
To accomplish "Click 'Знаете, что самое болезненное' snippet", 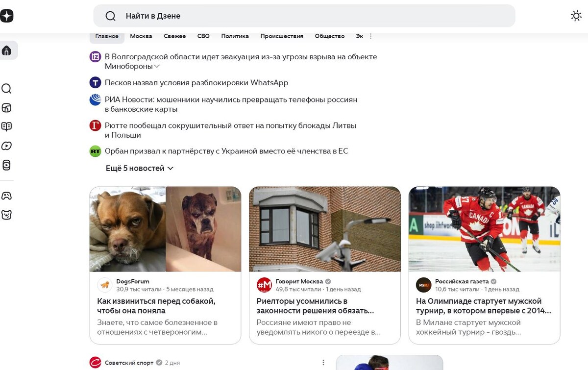I will [157, 327].
